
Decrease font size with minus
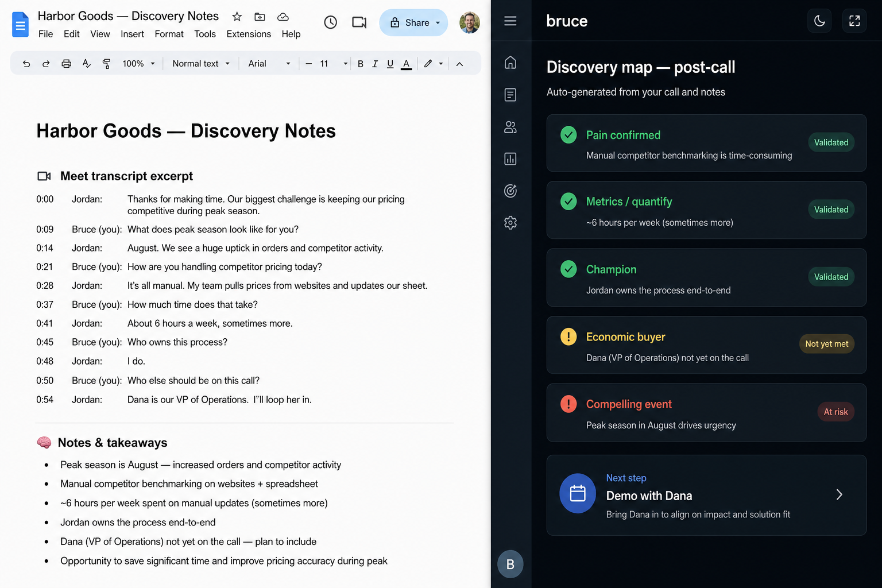click(x=308, y=64)
